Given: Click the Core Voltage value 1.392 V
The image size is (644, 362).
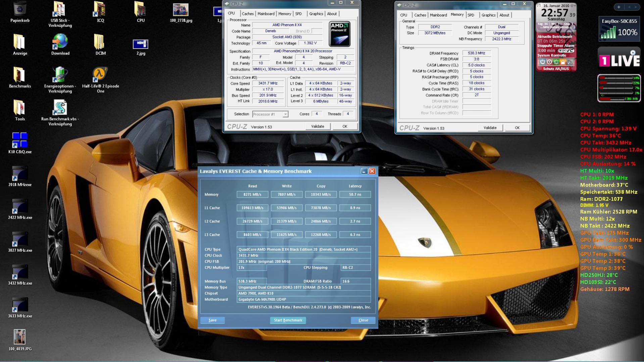Looking at the screenshot, I should tap(310, 43).
